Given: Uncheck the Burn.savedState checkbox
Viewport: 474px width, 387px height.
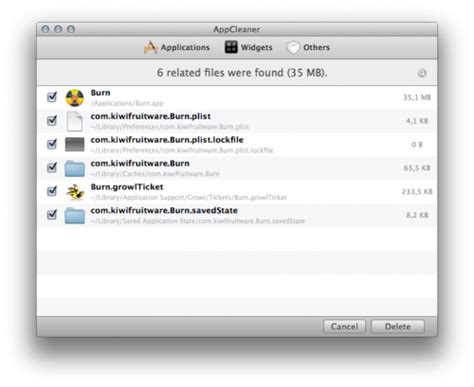Looking at the screenshot, I should tap(52, 215).
